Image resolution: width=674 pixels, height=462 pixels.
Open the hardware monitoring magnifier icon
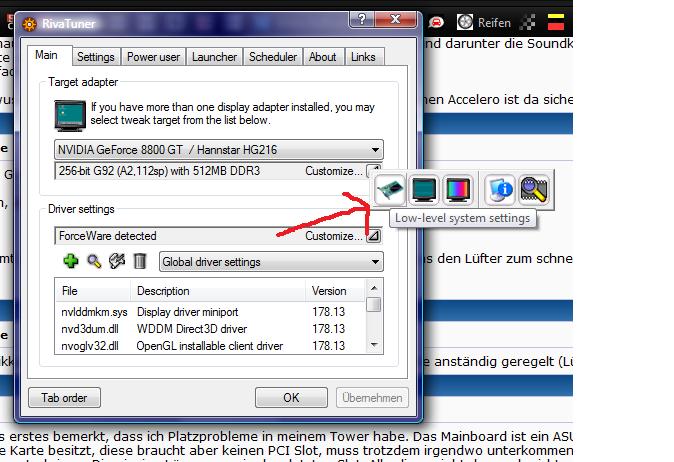coord(534,190)
